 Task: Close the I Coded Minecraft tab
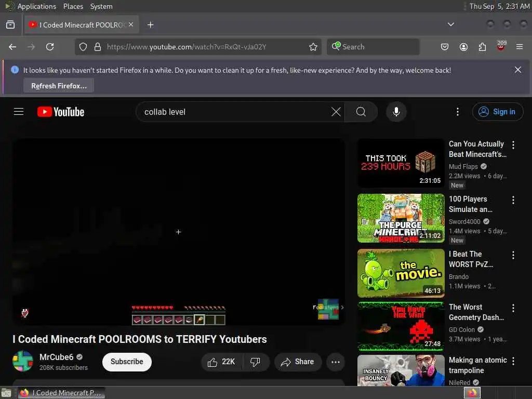coord(131,25)
